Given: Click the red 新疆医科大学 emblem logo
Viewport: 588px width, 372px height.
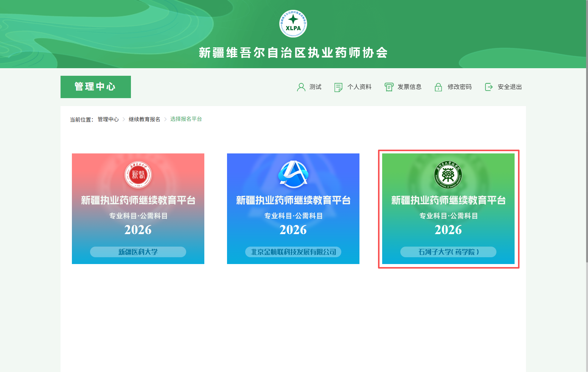Looking at the screenshot, I should [x=138, y=175].
